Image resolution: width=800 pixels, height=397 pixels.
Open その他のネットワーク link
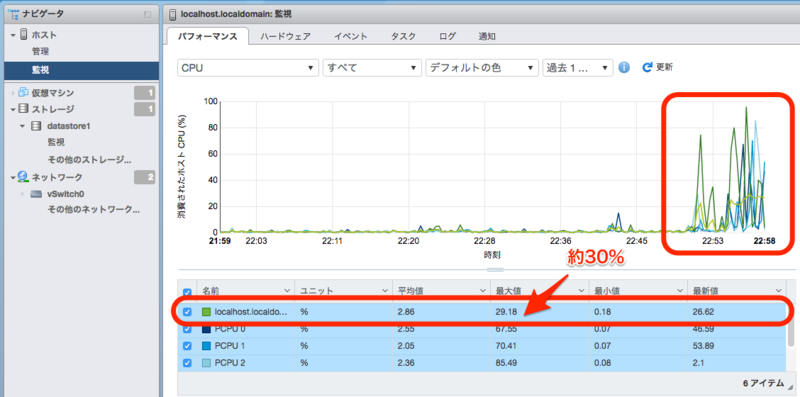93,209
